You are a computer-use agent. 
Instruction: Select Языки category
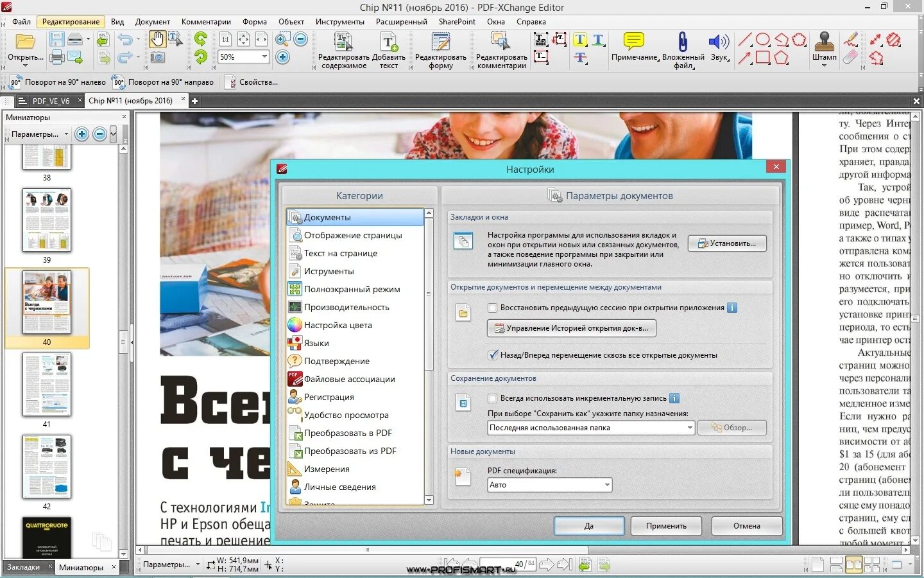tap(355, 343)
